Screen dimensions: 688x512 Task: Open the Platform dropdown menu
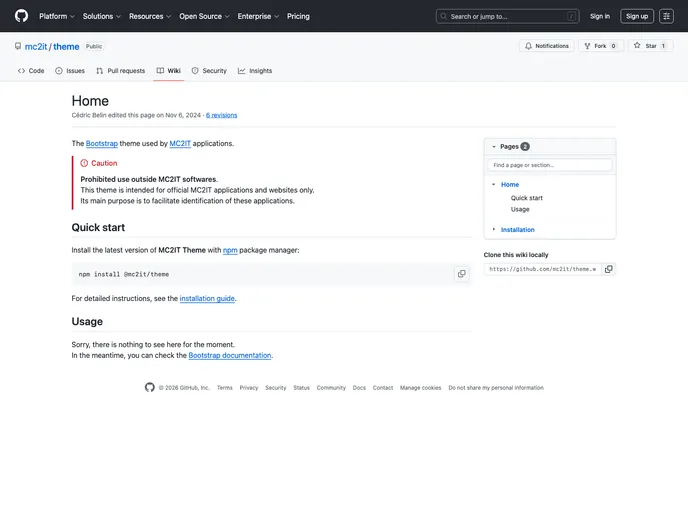coord(56,16)
